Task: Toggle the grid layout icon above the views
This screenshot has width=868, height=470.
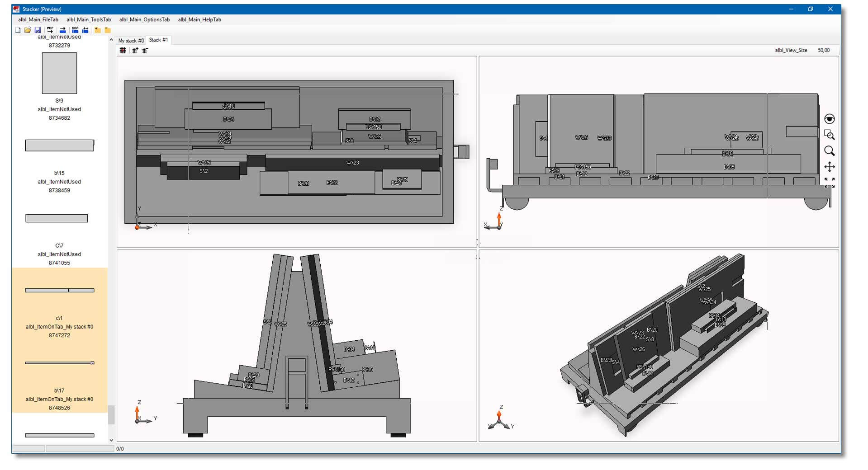Action: tap(123, 51)
